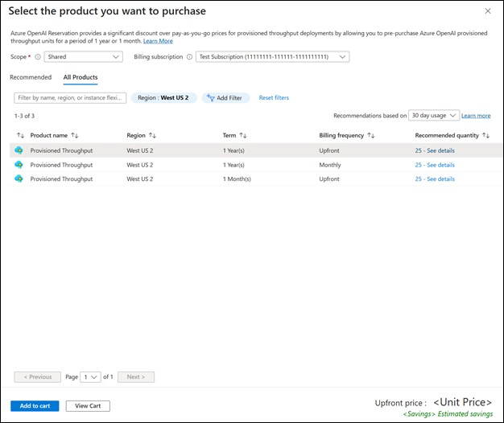
Task: Click the Billing subscription info icon
Action: [189, 57]
